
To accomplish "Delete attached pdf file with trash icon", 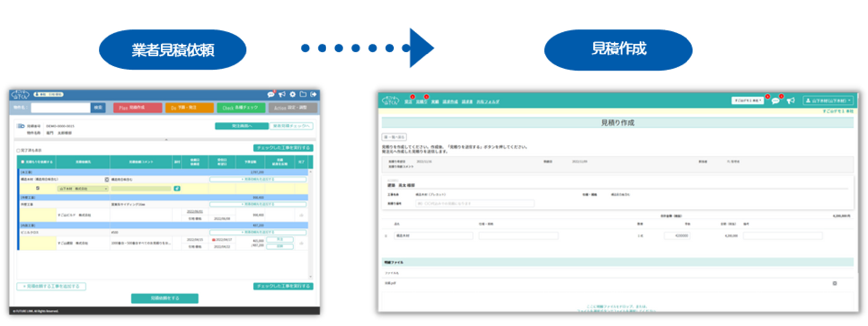I will click(x=835, y=283).
